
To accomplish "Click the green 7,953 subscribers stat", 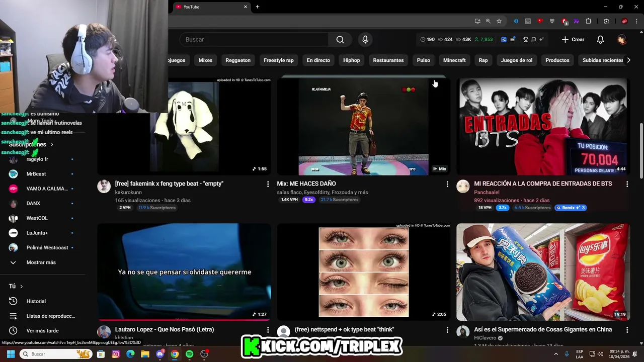I will coord(484,40).
